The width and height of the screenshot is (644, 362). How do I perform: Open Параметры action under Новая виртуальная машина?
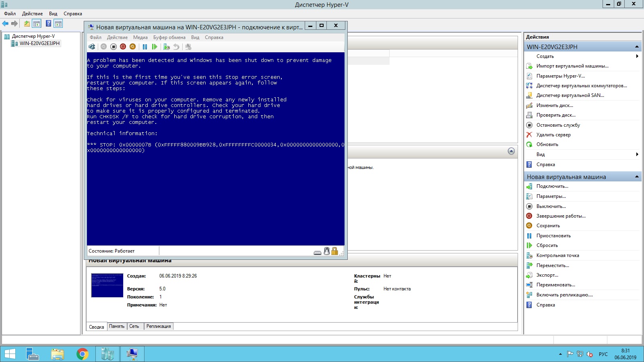[x=551, y=196]
